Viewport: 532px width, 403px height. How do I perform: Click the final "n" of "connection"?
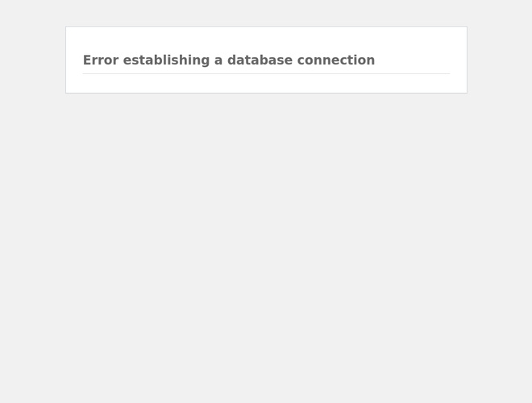pyautogui.click(x=371, y=61)
